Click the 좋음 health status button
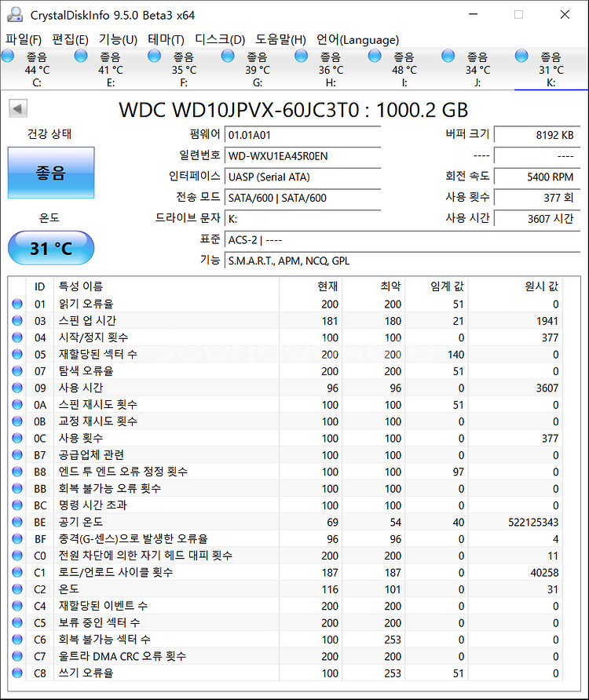Image resolution: width=589 pixels, height=700 pixels. pos(51,173)
